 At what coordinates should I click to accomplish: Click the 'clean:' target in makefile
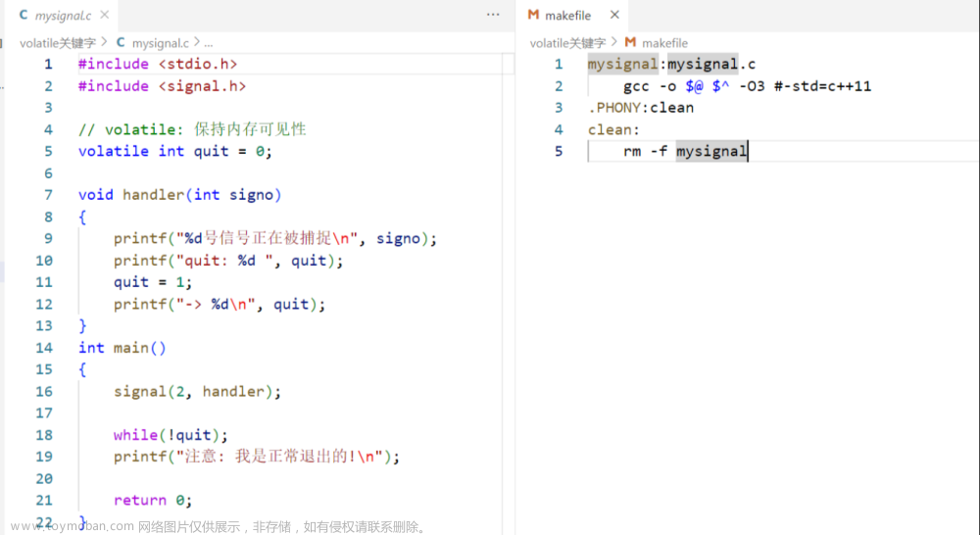[x=613, y=130]
